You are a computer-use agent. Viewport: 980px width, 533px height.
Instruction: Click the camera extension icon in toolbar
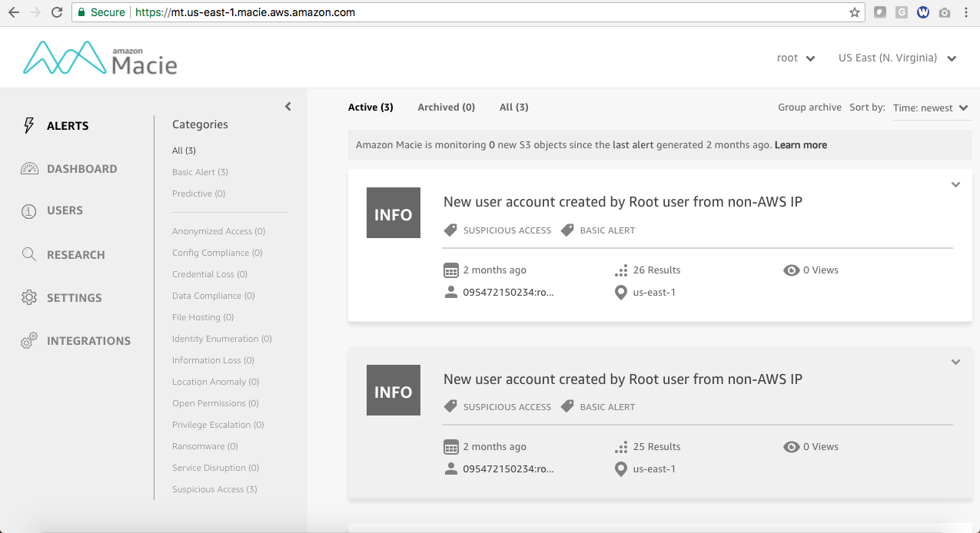coord(945,12)
